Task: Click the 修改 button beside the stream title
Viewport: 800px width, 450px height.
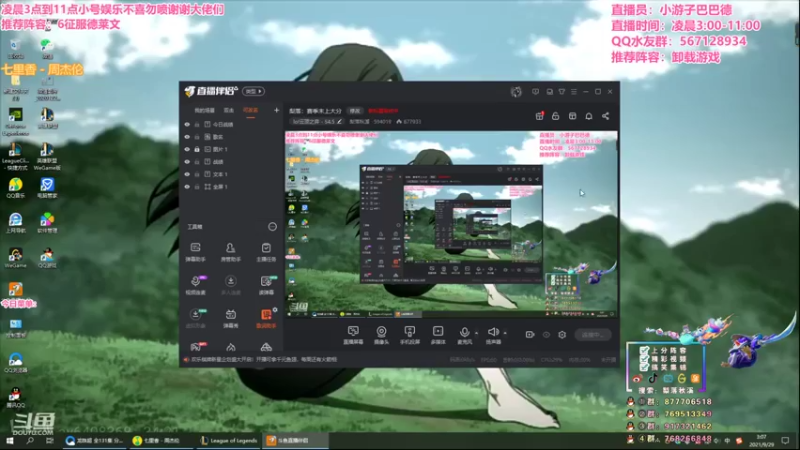Action: tap(355, 111)
